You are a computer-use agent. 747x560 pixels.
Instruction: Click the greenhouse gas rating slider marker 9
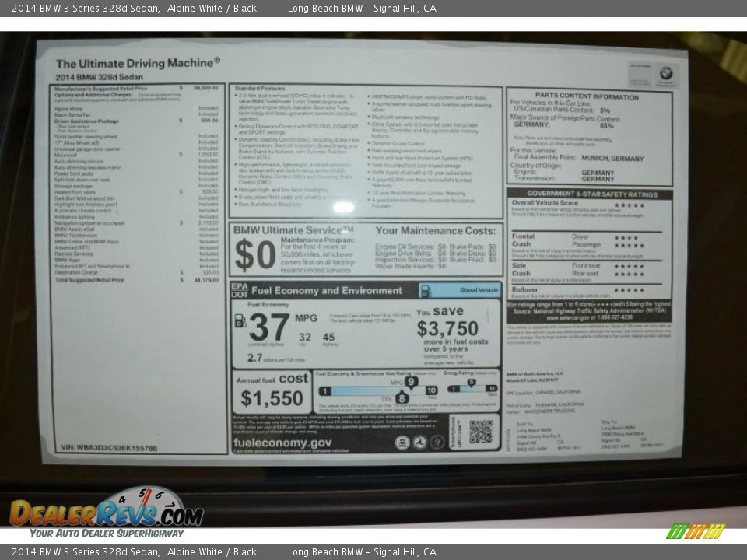[x=411, y=382]
